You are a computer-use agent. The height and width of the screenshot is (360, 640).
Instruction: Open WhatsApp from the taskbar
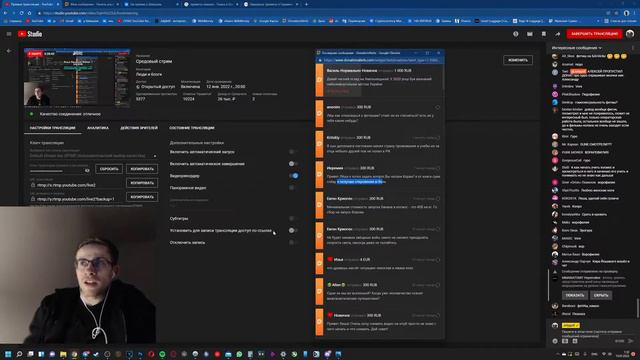click(x=239, y=354)
